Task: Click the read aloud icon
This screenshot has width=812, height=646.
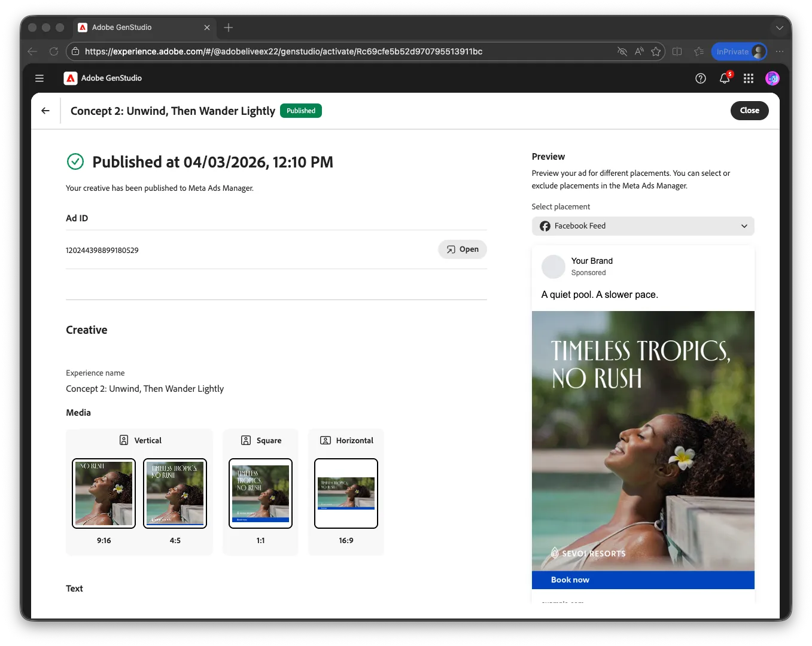Action: 639,51
